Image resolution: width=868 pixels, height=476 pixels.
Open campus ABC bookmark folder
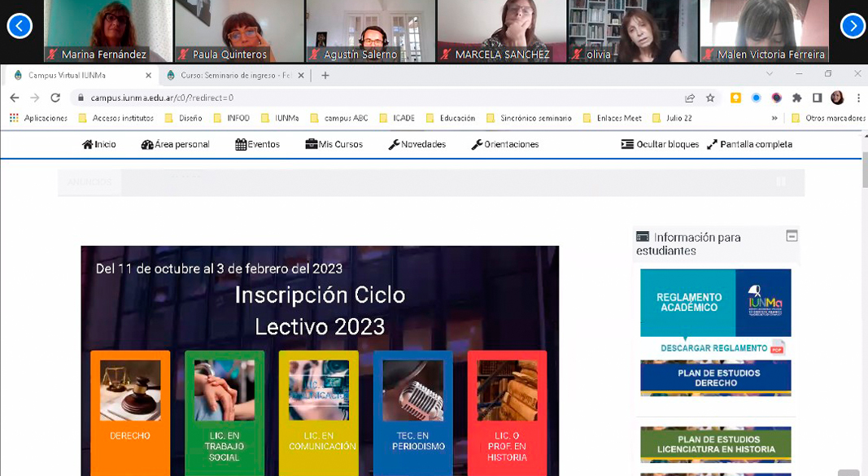[x=339, y=118]
